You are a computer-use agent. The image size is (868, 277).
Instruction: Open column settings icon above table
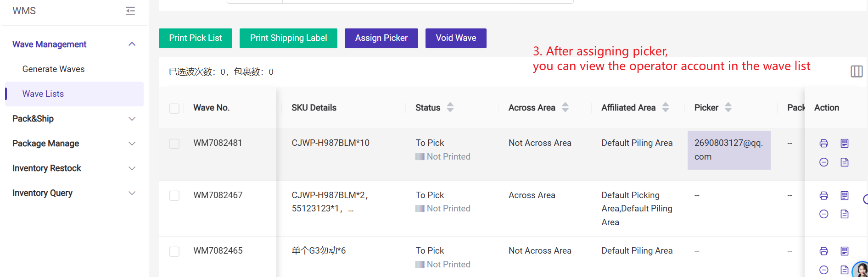point(857,72)
